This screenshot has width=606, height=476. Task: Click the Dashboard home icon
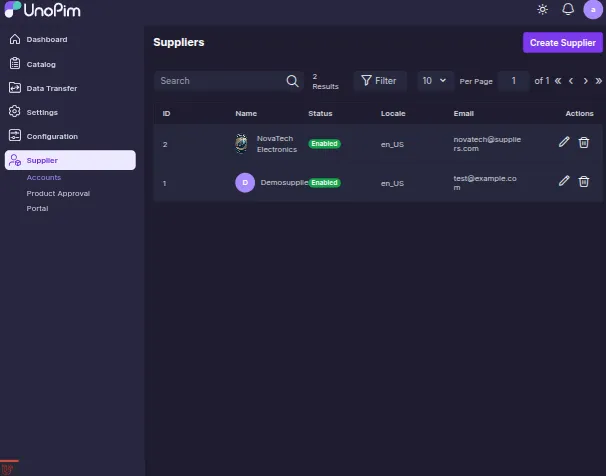(x=15, y=39)
